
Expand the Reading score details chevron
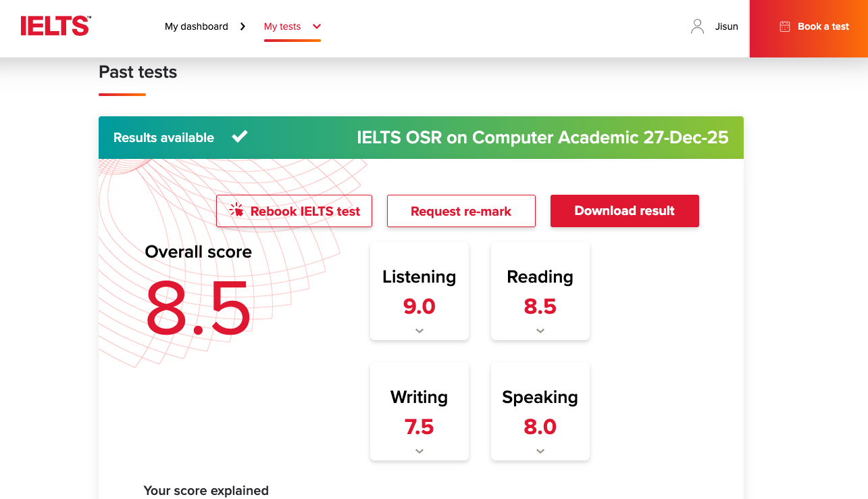coord(540,331)
